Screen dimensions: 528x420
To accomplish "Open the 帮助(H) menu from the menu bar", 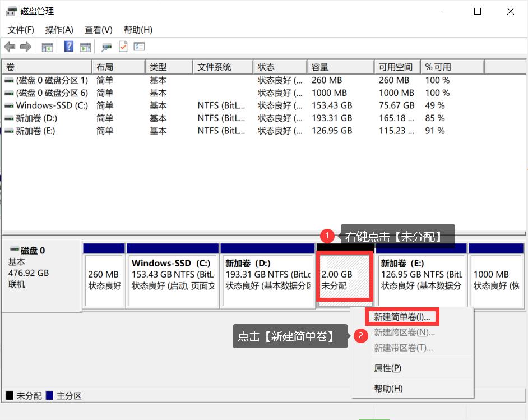I will [137, 30].
